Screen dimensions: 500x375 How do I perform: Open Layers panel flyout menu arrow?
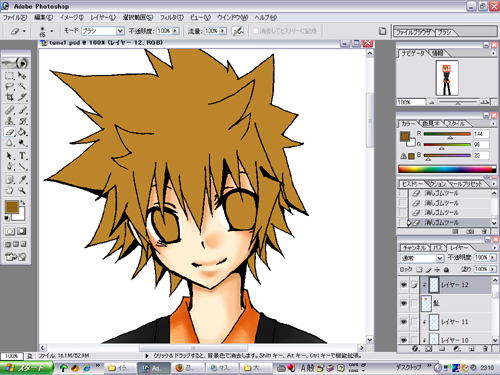pyautogui.click(x=494, y=248)
